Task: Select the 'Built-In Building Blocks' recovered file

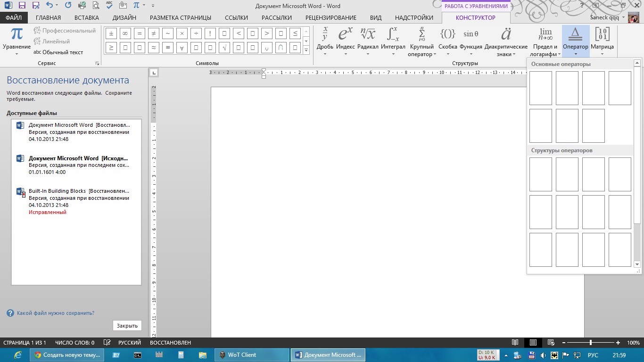Action: click(x=76, y=202)
